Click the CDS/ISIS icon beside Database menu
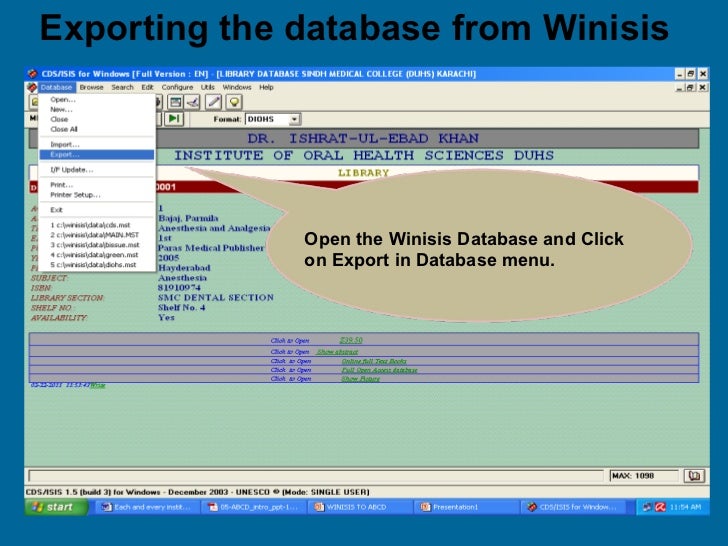The width and height of the screenshot is (728, 546). pos(32,87)
